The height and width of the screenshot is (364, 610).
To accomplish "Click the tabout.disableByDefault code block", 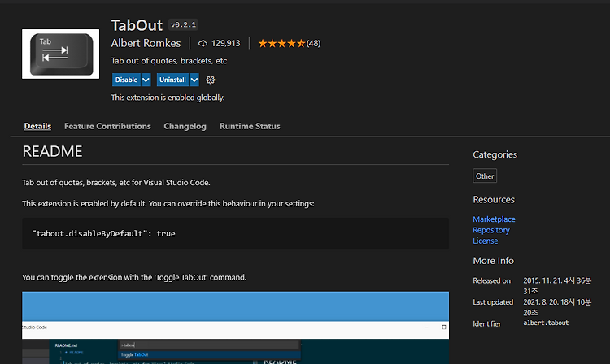I will [235, 233].
